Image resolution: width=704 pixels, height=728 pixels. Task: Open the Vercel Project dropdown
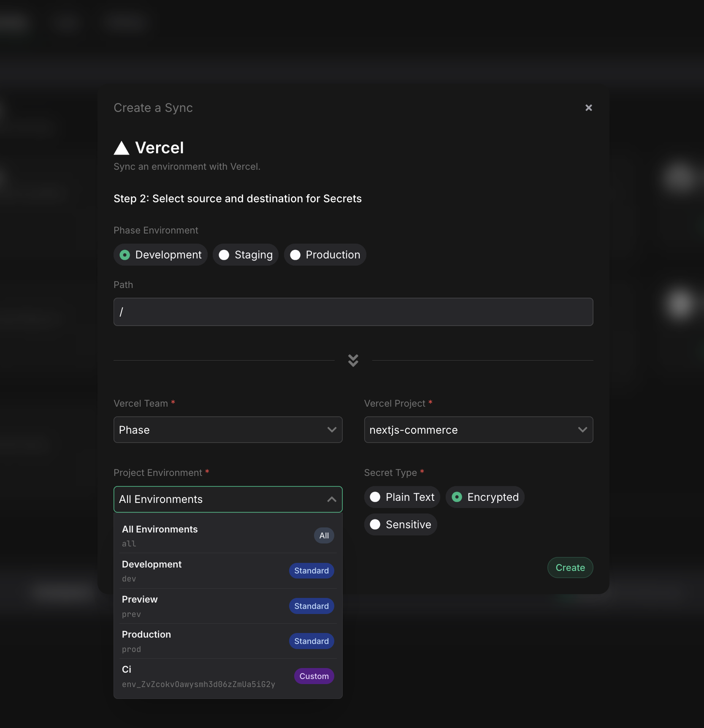click(x=479, y=430)
